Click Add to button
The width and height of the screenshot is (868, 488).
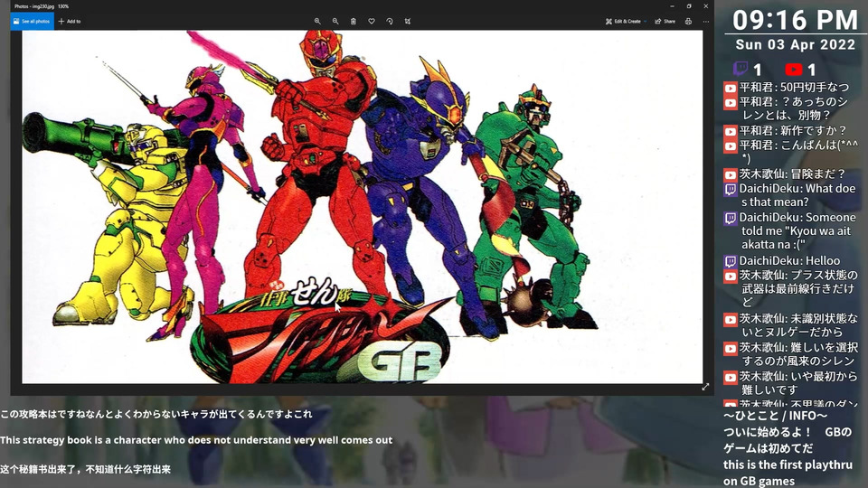pyautogui.click(x=70, y=21)
